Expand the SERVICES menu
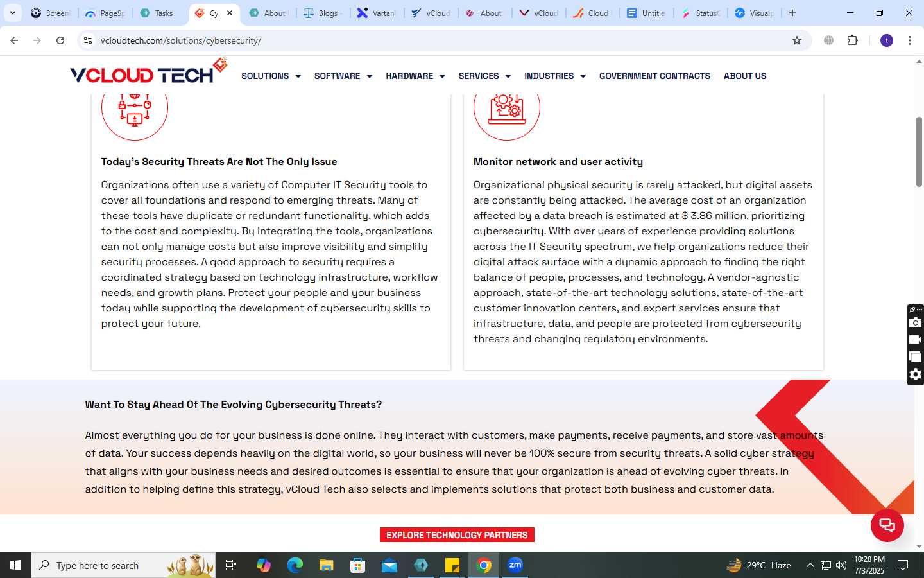The height and width of the screenshot is (578, 924). point(484,76)
